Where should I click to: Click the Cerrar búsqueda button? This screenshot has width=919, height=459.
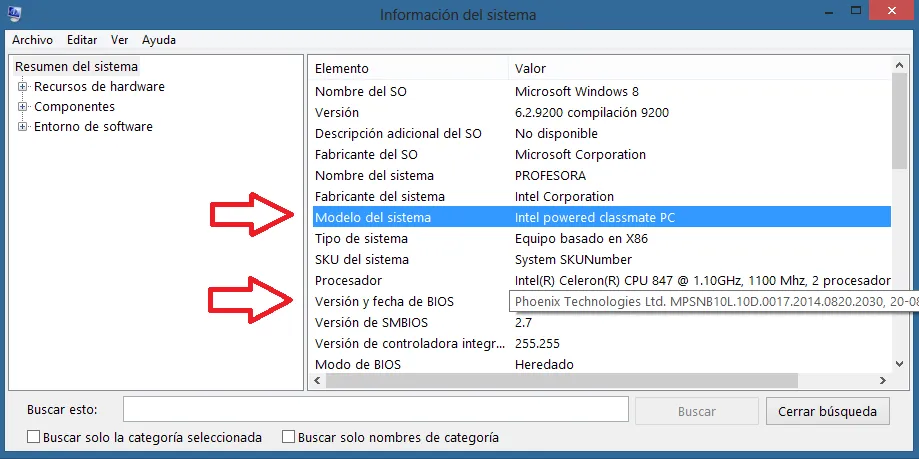click(x=827, y=411)
